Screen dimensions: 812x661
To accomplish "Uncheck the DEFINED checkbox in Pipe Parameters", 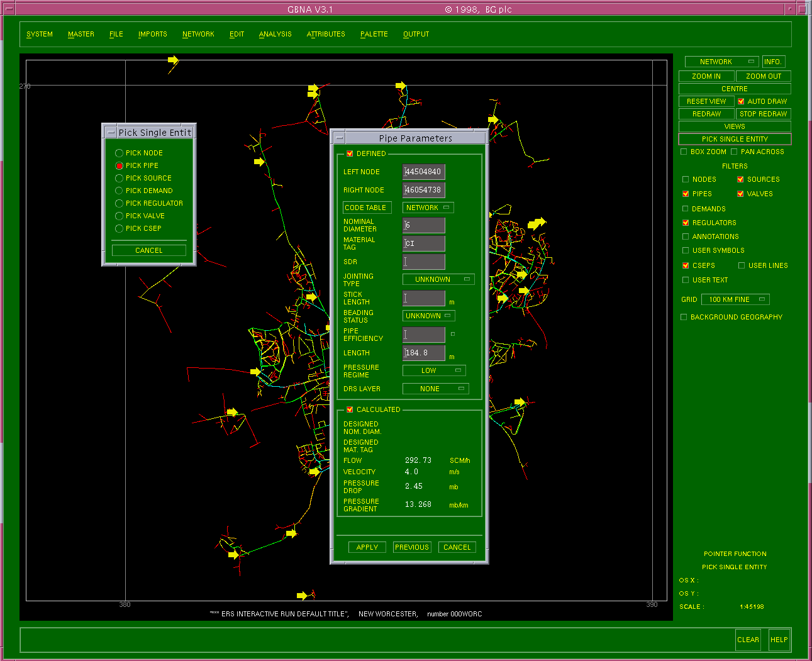I will (350, 153).
